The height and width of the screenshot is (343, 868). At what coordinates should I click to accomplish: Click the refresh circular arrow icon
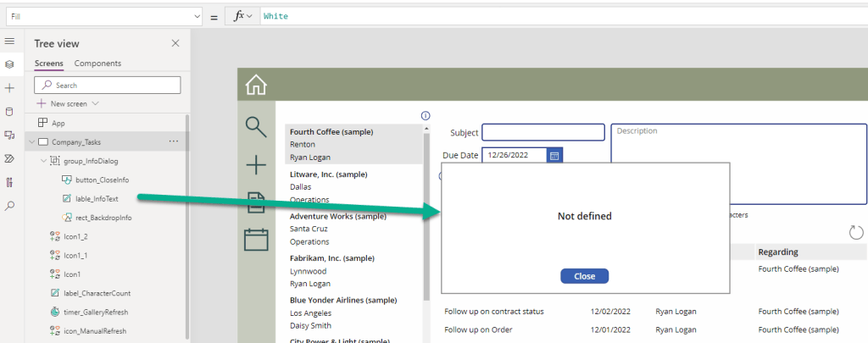pyautogui.click(x=856, y=232)
